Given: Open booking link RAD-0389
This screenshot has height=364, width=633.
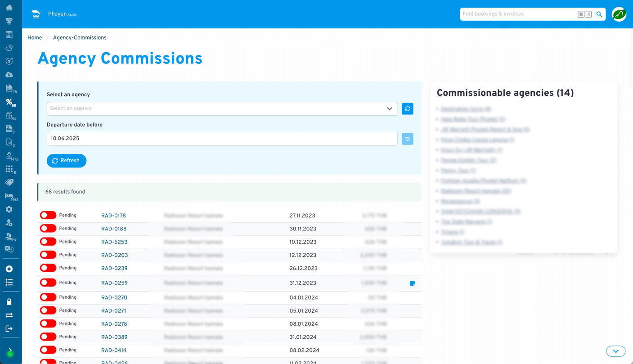Looking at the screenshot, I should pyautogui.click(x=114, y=337).
